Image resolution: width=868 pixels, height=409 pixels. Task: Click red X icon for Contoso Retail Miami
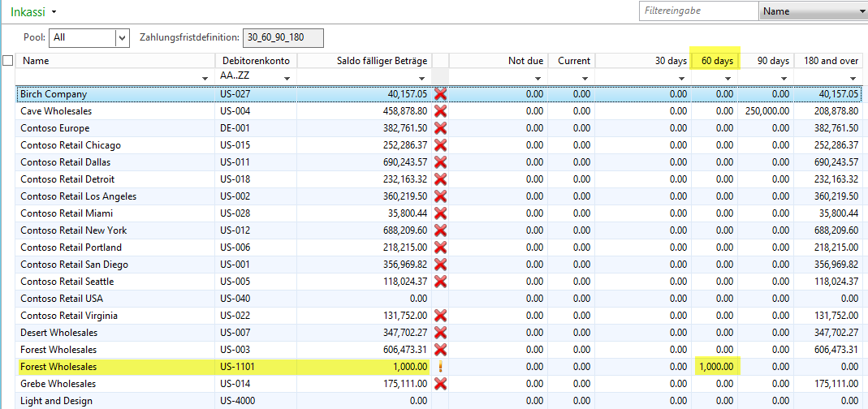[441, 213]
